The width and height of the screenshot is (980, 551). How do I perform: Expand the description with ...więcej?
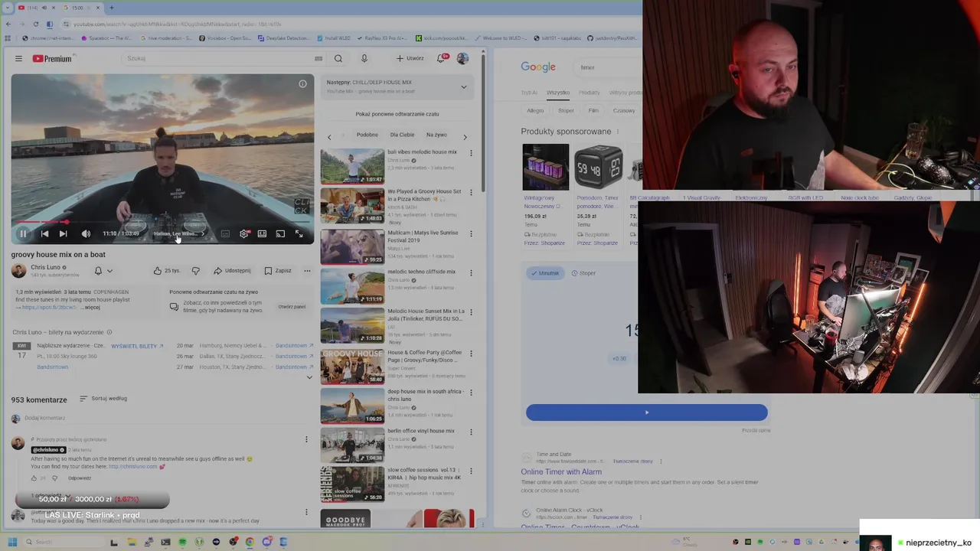point(90,307)
